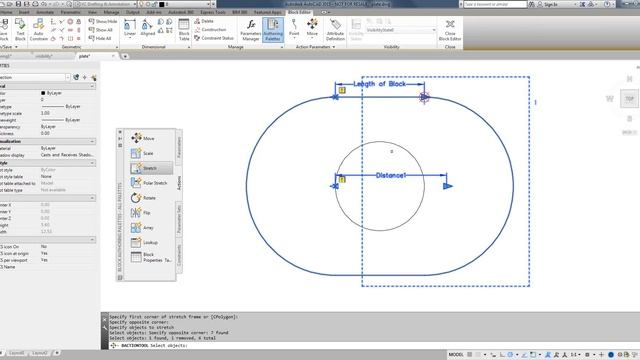Viewport: 640px width, 360px height.
Task: Click Show All geometric constraints
Action: [x=100, y=30]
